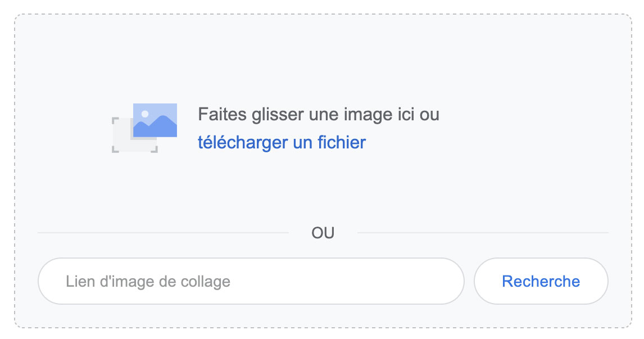Click inside the image link text box
The height and width of the screenshot is (339, 644).
point(281,281)
